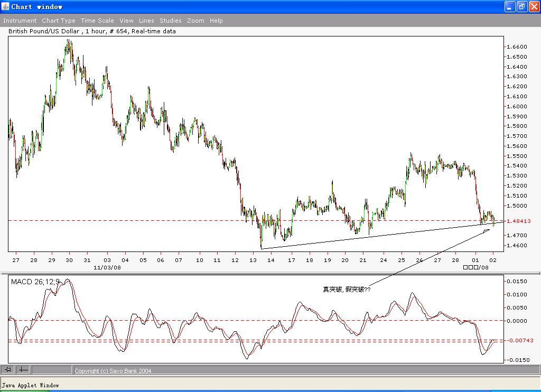Click the 0.0050 MACD axis label
541x392 pixels.
coord(517,307)
